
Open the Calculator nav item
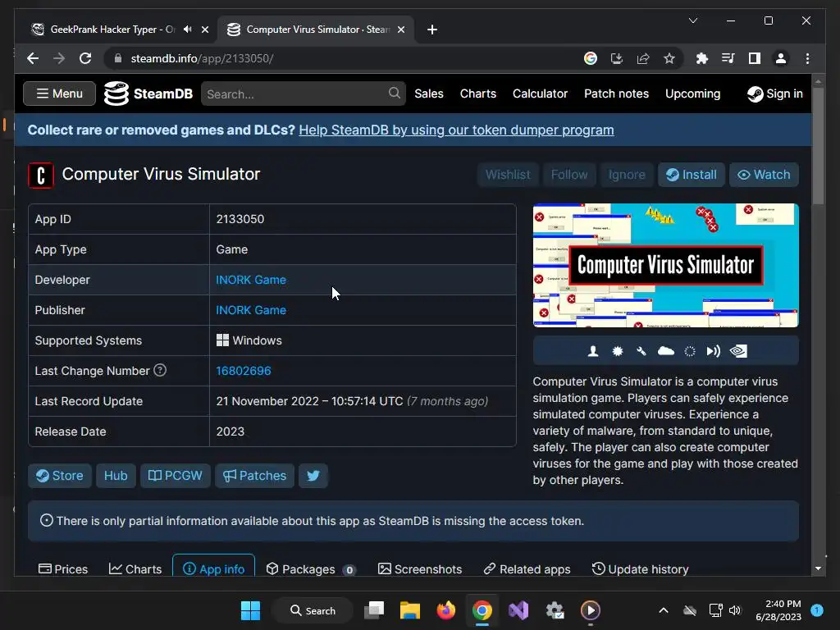point(540,94)
